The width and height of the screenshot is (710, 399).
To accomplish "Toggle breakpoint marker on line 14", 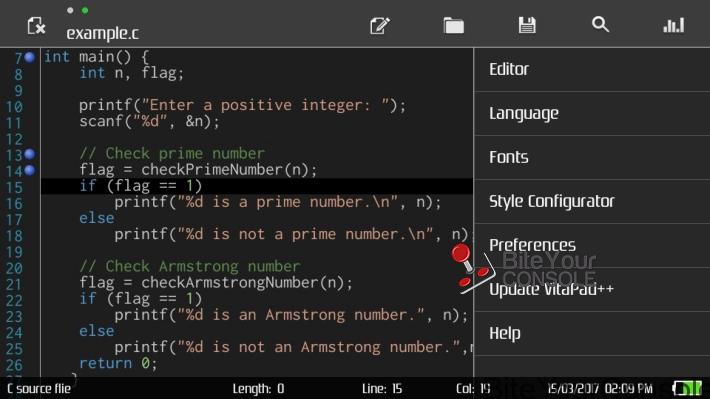I will 30,170.
